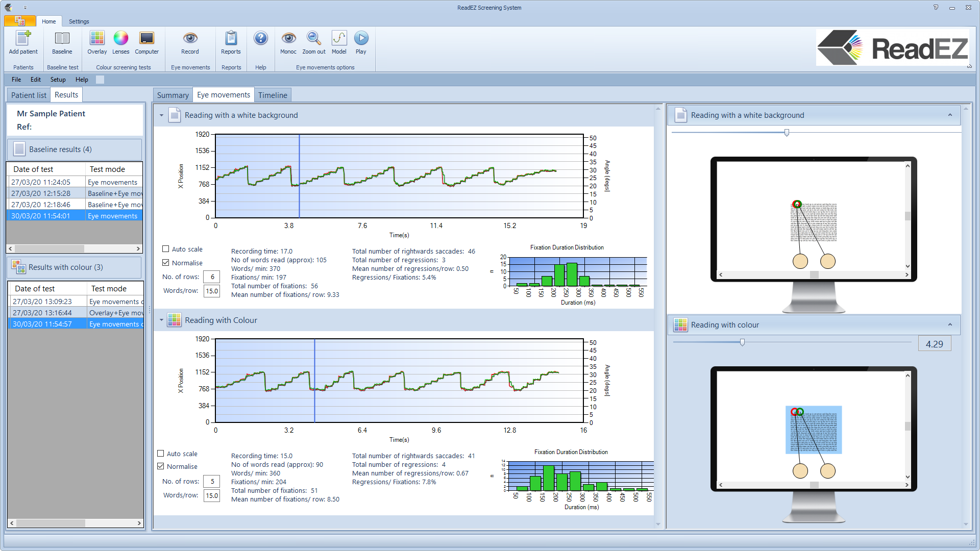The image size is (980, 551).
Task: Uncheck Normalise under white background reading
Action: [x=166, y=263]
